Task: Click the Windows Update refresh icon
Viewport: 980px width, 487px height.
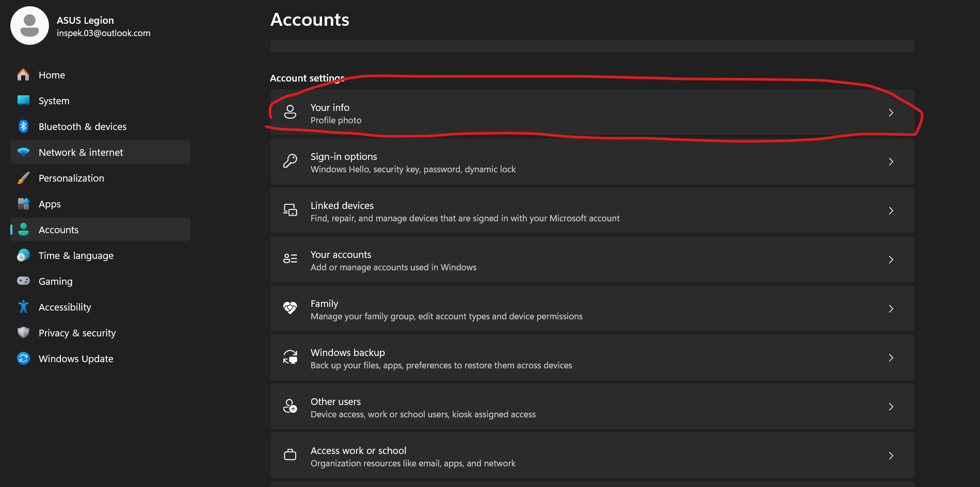Action: coord(23,359)
